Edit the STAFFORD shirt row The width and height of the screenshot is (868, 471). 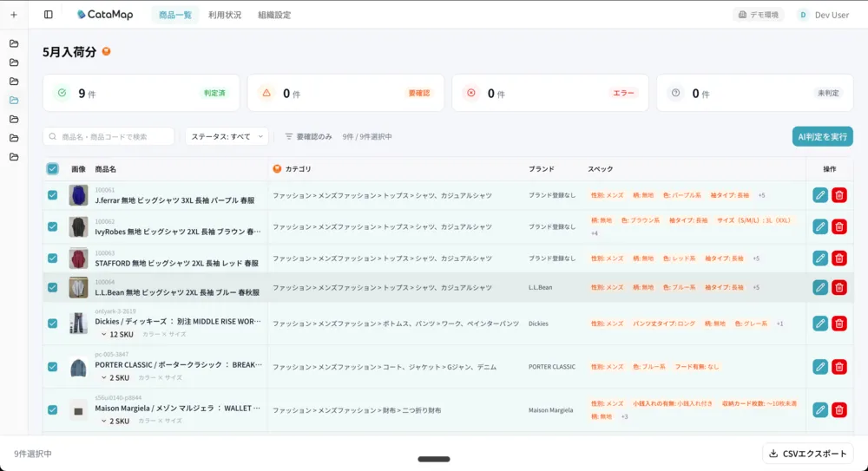tap(820, 258)
